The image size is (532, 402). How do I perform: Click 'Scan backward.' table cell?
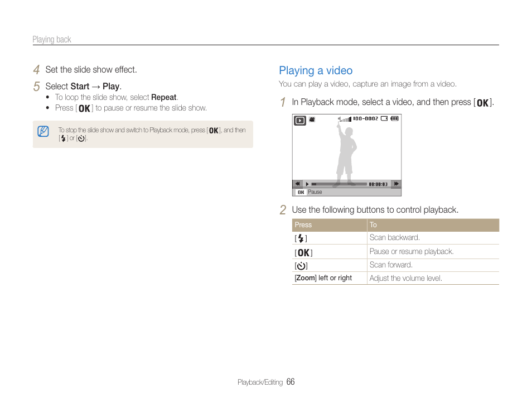pos(395,237)
